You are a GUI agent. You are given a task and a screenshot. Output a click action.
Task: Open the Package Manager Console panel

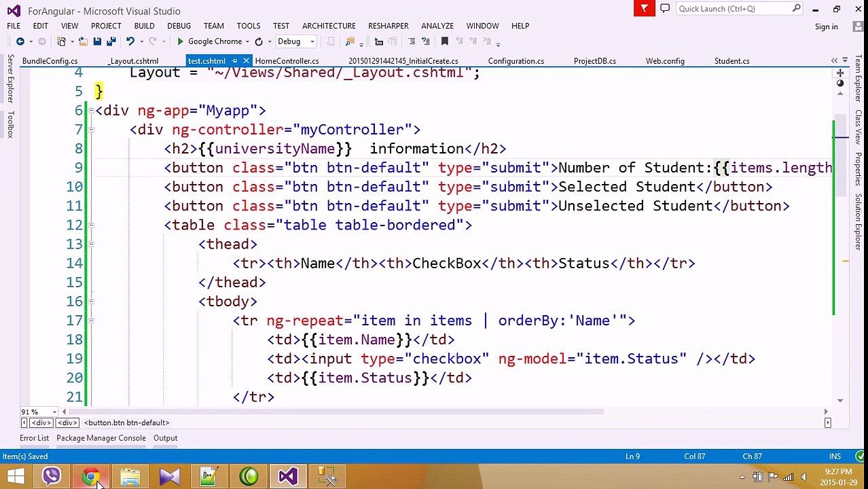(101, 438)
